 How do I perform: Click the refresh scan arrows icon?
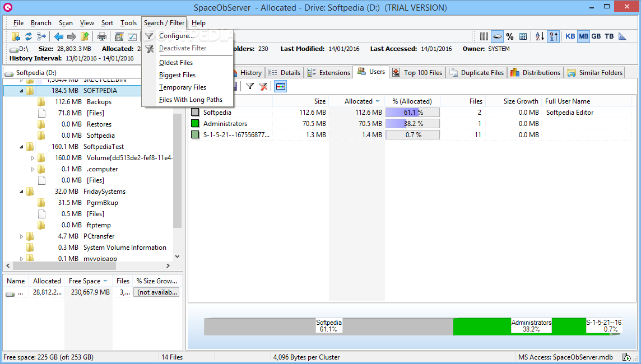(x=29, y=36)
